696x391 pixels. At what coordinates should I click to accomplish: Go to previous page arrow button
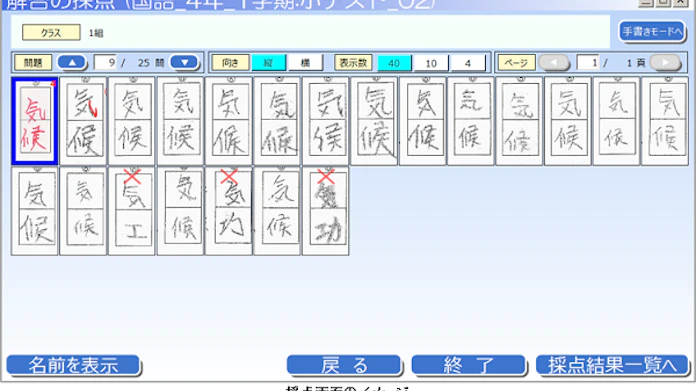tap(554, 63)
